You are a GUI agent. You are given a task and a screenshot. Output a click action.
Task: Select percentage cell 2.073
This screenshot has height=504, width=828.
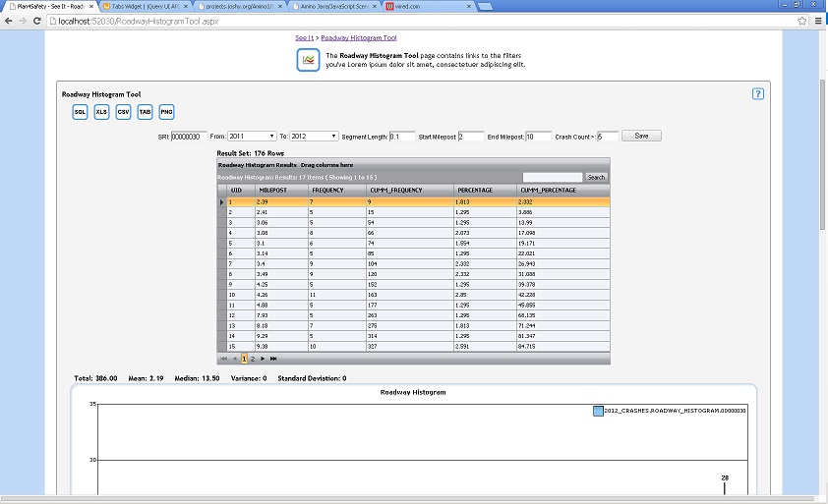(485, 233)
